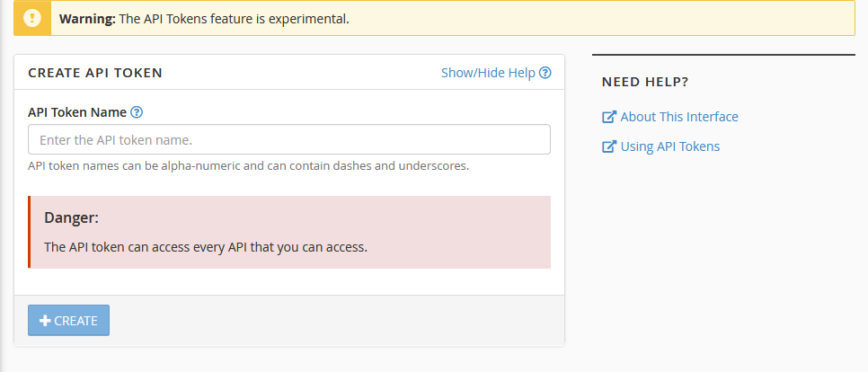Click the 'can access every API' danger message
Image resolution: width=868 pixels, height=372 pixels.
coord(206,247)
